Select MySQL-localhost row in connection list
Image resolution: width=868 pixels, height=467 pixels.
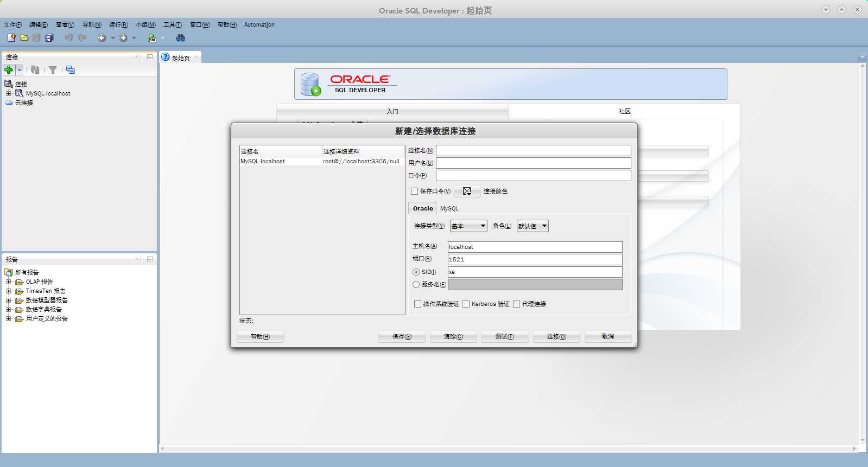click(x=322, y=161)
